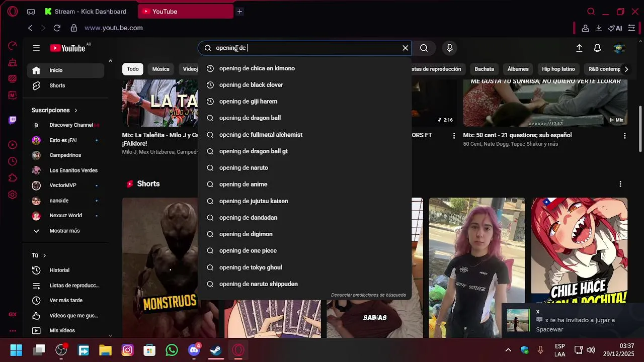This screenshot has width=644, height=362.
Task: Open Los Enanitos Verdes channel
Action: pyautogui.click(x=65, y=170)
